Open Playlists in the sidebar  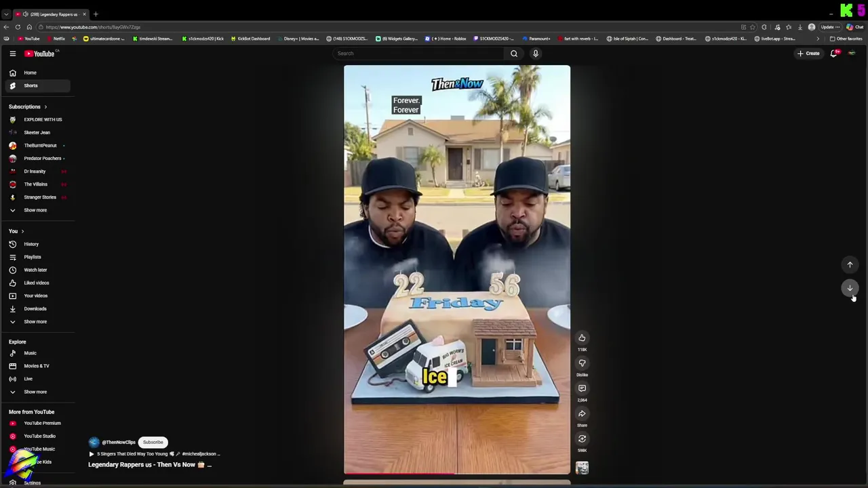pos(38,257)
